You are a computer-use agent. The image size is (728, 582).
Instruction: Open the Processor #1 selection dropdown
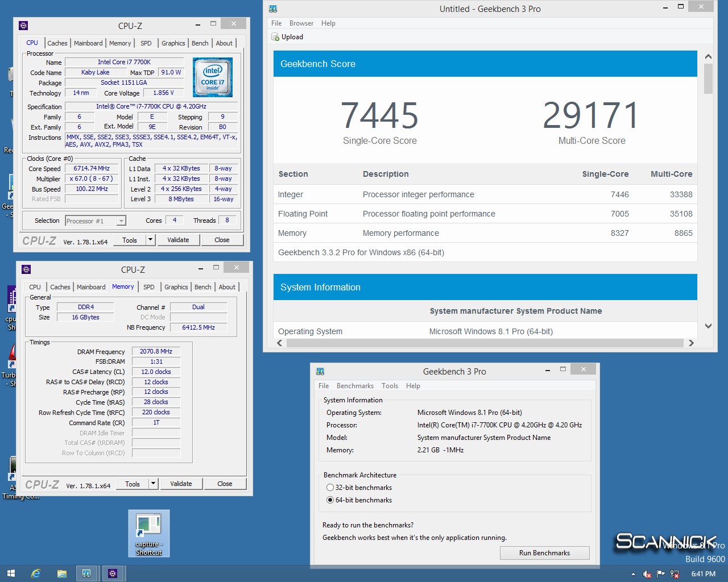tap(121, 221)
